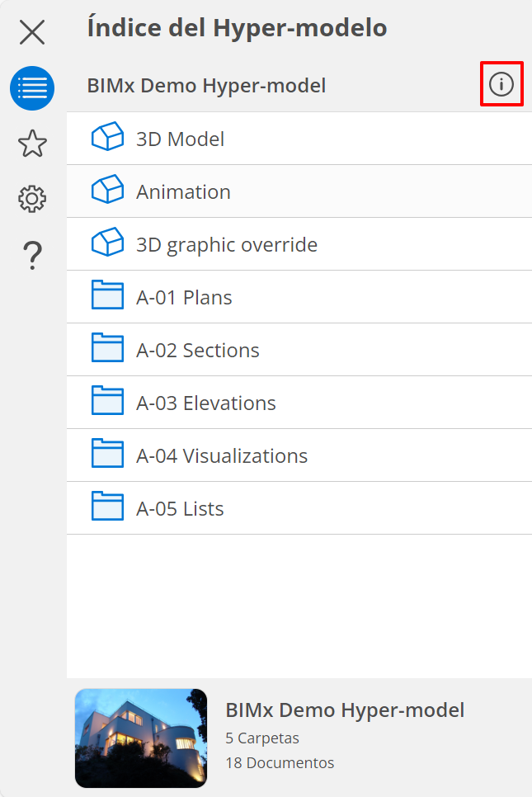Open the A-05 Lists folder
The image size is (532, 797).
pos(180,508)
